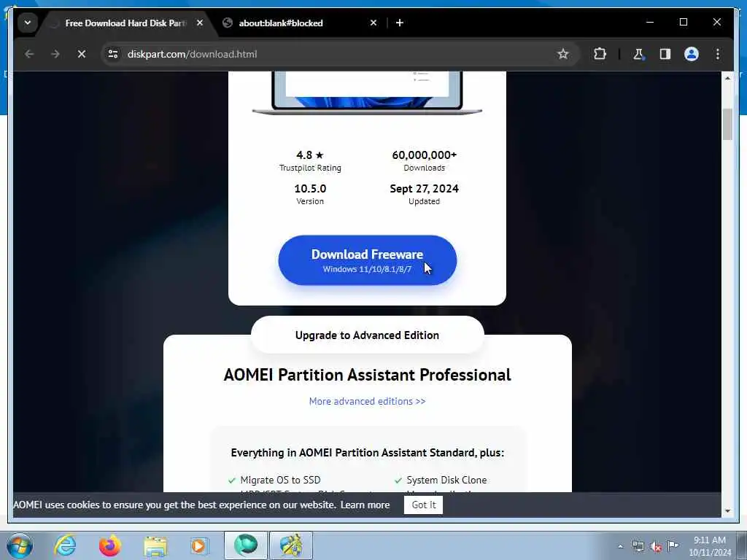Open the taskbar clock and date
This screenshot has height=560, width=747.
click(x=709, y=546)
